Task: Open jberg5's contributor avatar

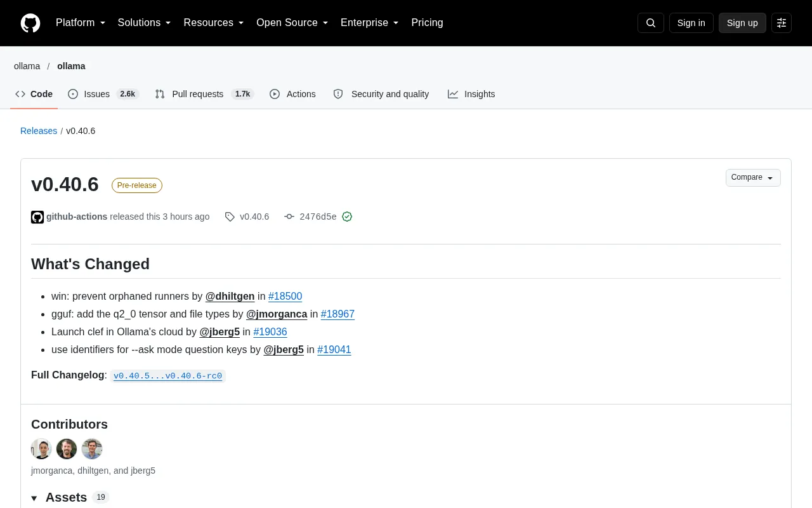Action: pyautogui.click(x=92, y=449)
